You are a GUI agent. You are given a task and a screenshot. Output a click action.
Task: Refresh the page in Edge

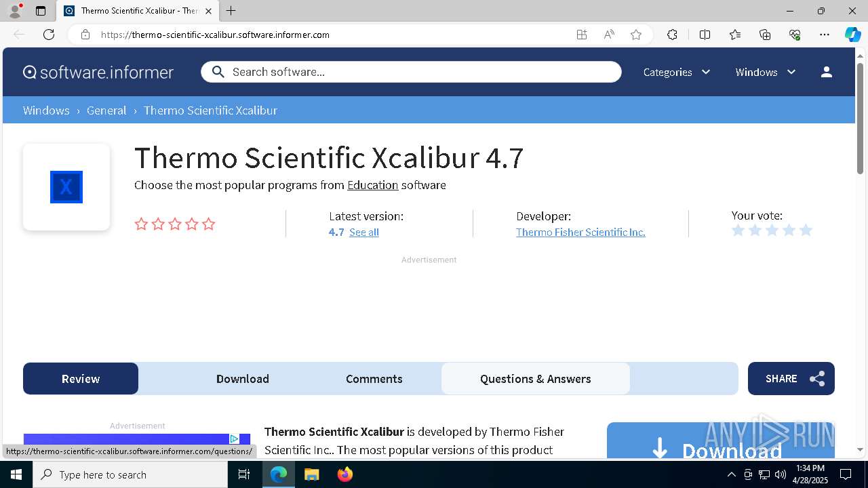click(x=49, y=35)
